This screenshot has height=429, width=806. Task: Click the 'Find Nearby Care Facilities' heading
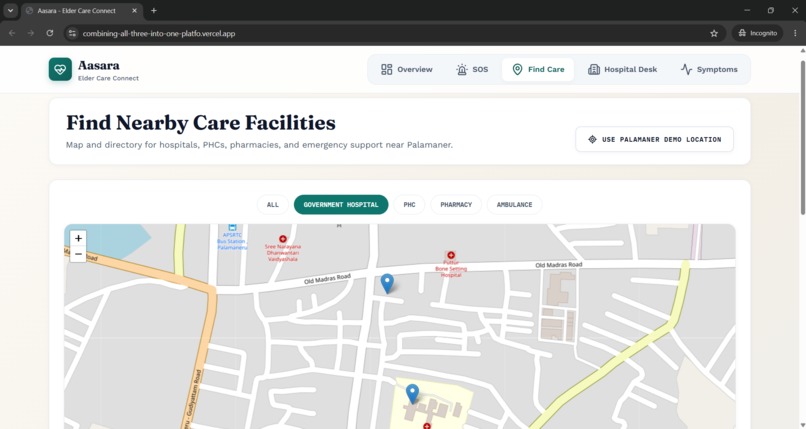tap(201, 123)
